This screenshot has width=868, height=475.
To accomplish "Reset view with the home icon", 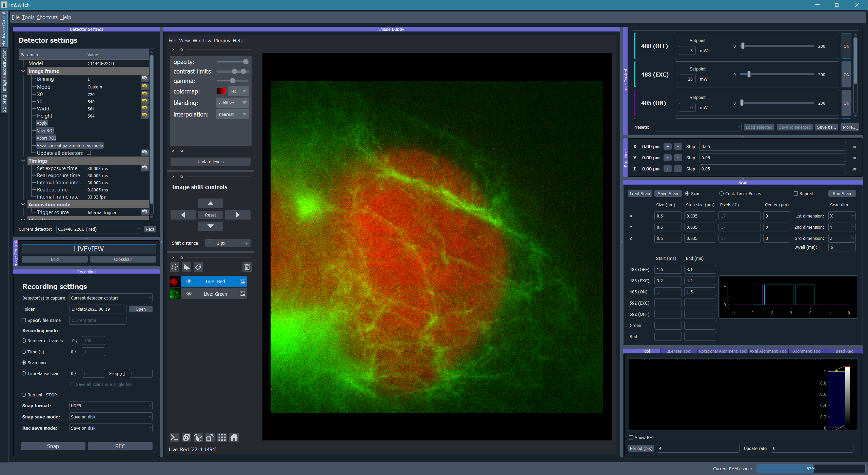I will tap(234, 437).
